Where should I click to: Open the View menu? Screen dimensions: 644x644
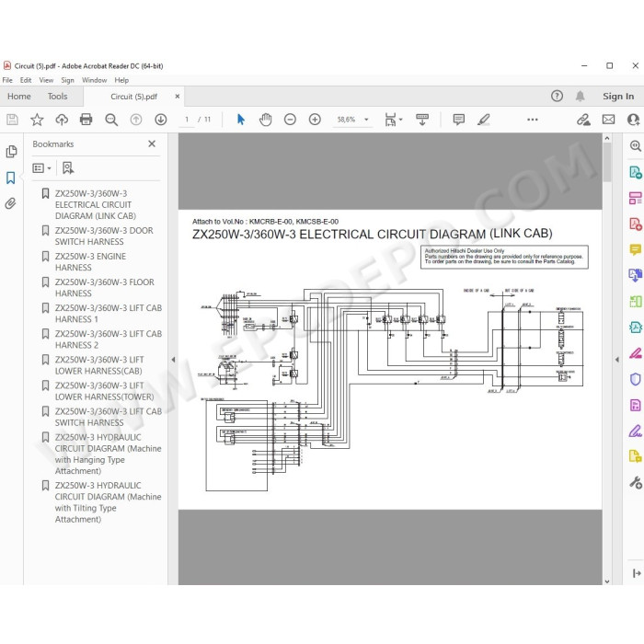coord(46,80)
